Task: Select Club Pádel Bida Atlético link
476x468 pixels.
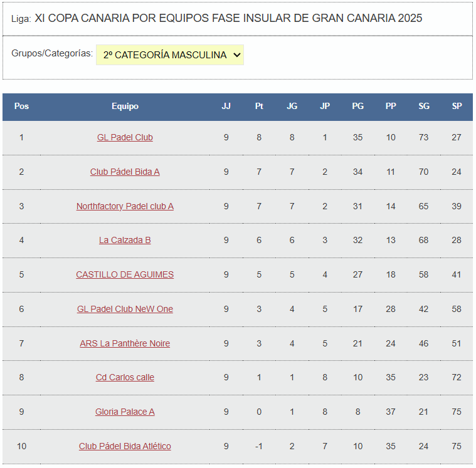Action: [x=125, y=446]
